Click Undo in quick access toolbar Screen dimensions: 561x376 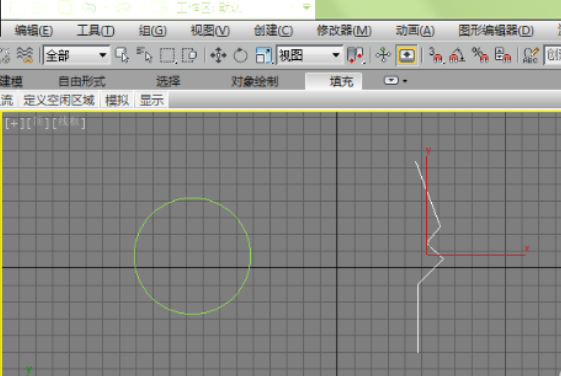pos(89,8)
